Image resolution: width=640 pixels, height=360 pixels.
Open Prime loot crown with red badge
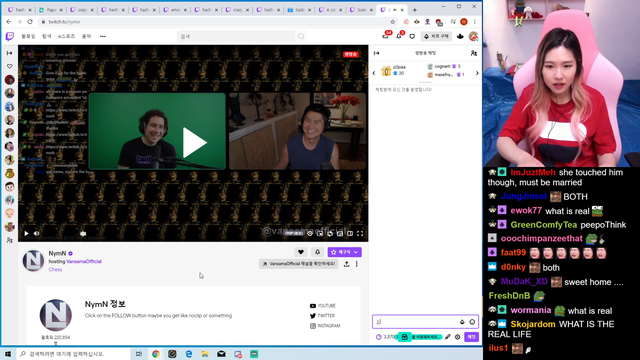pos(386,36)
